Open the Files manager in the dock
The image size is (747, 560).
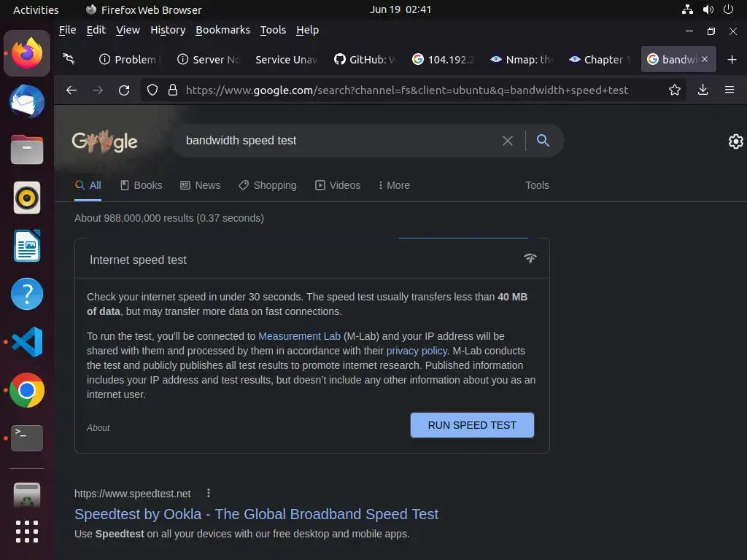click(x=27, y=149)
